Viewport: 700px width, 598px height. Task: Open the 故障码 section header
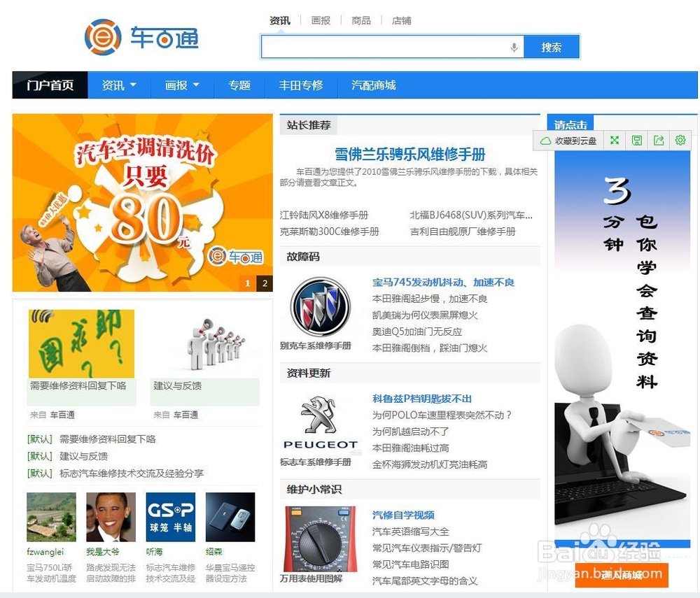(x=303, y=257)
